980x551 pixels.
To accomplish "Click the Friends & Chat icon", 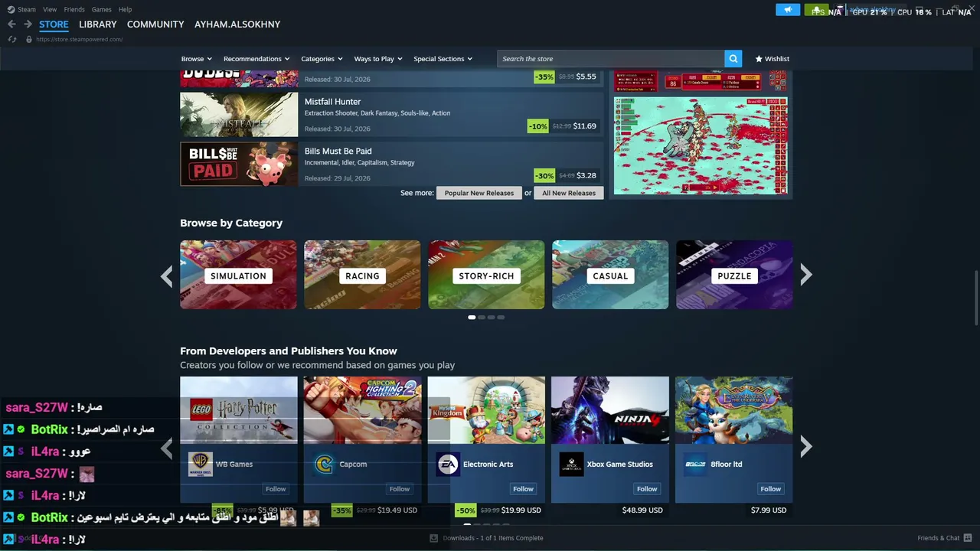I will pyautogui.click(x=968, y=538).
